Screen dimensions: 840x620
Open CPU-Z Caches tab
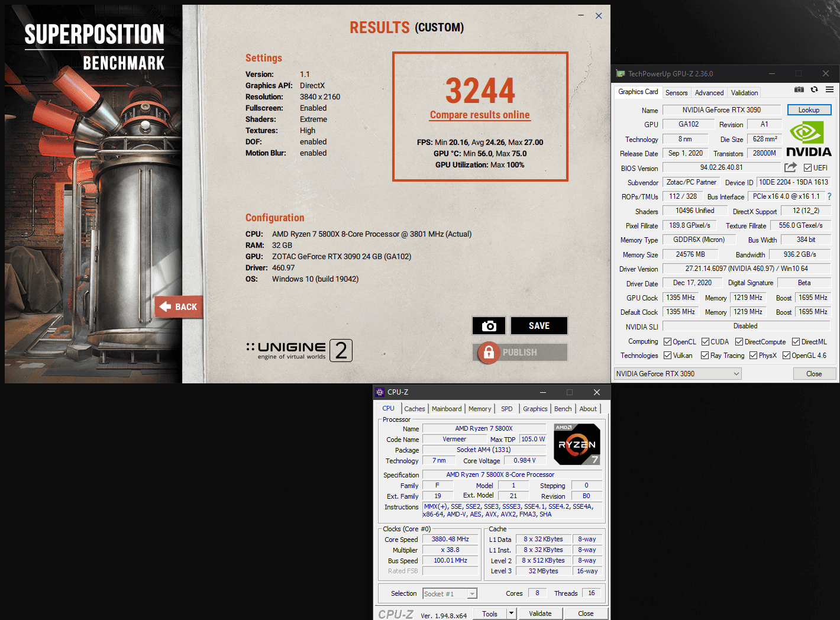414,409
